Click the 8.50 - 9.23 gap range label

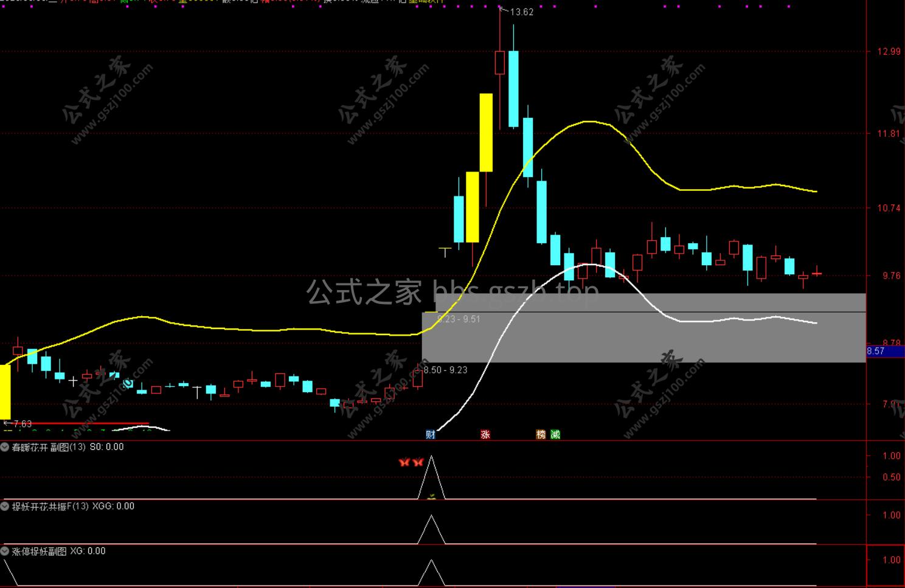(445, 370)
